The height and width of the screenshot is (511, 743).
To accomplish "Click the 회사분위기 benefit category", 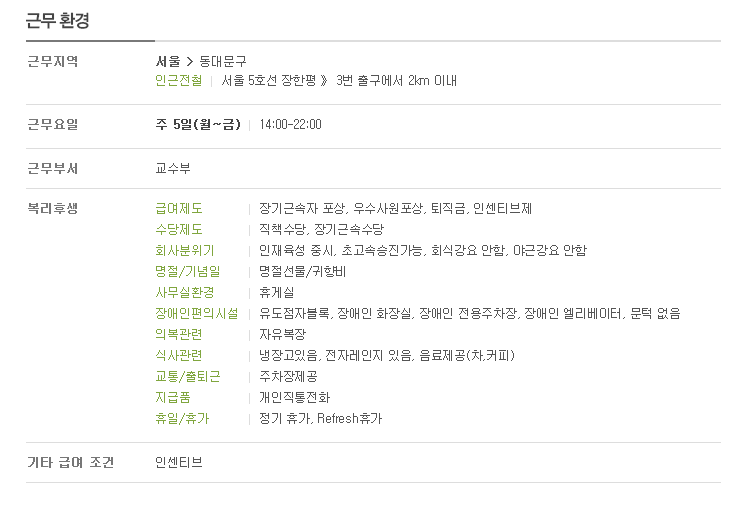I will (185, 250).
